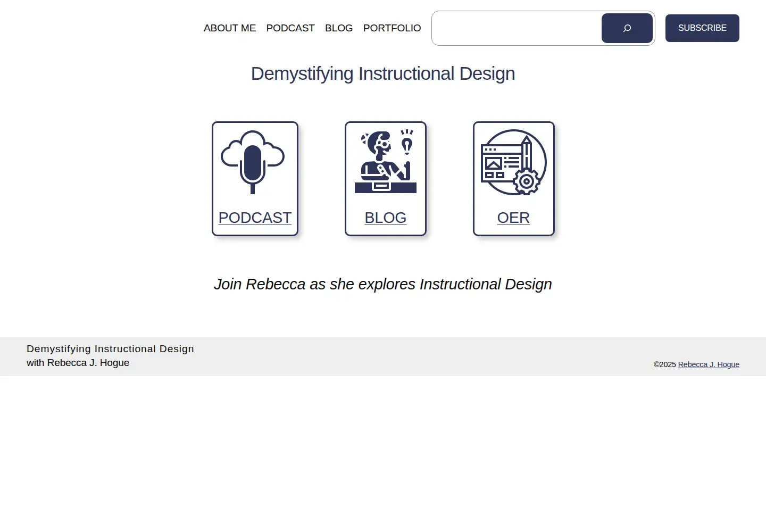Screen dimensions: 766x532
Task: Click the OER web design gear icon
Action: click(x=514, y=162)
